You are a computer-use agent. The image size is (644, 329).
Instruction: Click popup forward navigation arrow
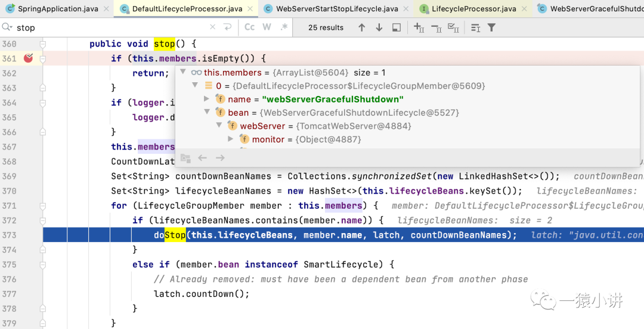(220, 158)
